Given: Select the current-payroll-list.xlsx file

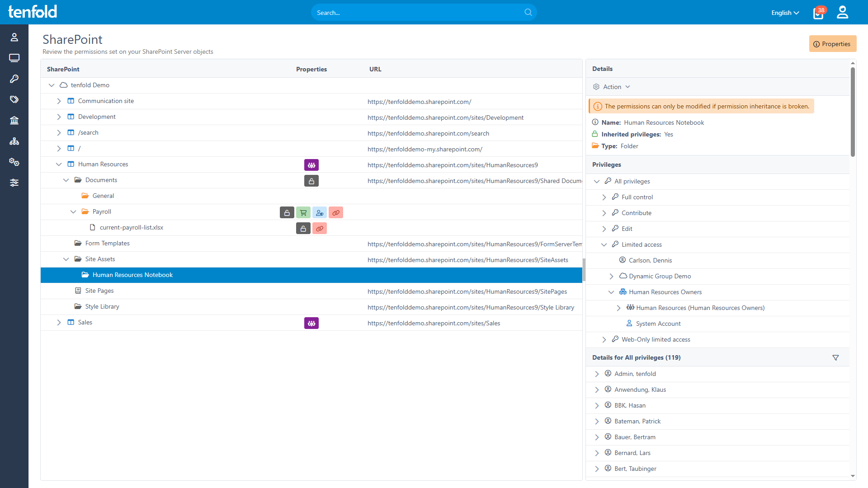Looking at the screenshot, I should [x=311, y=227].
